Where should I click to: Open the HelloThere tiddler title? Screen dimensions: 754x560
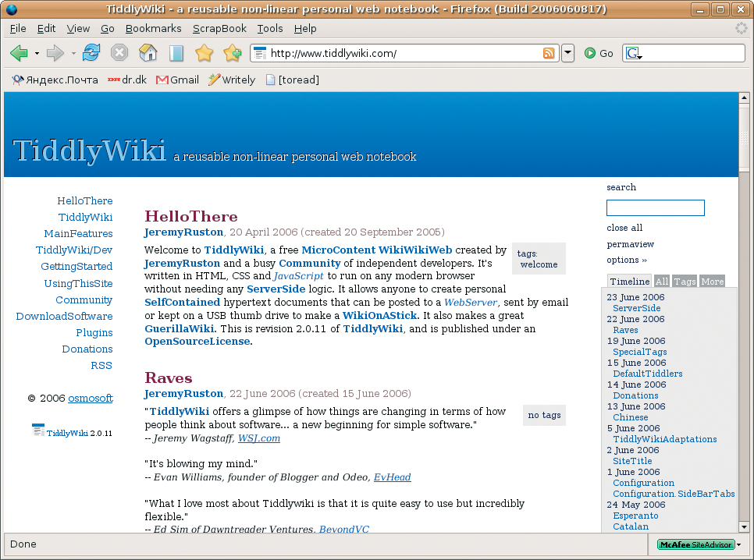[x=191, y=216]
